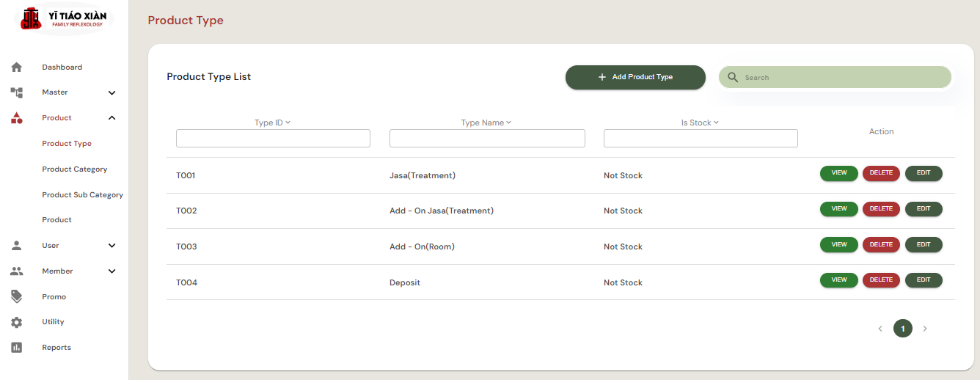Click the Product shapes icon in sidebar
The image size is (980, 380).
16,118
